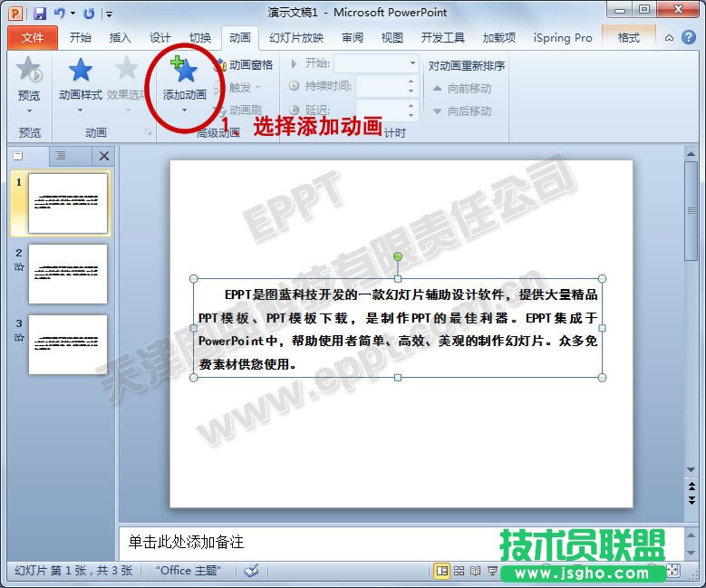Viewport: 706px width, 588px height.
Task: Undo the last action
Action: click(x=59, y=14)
